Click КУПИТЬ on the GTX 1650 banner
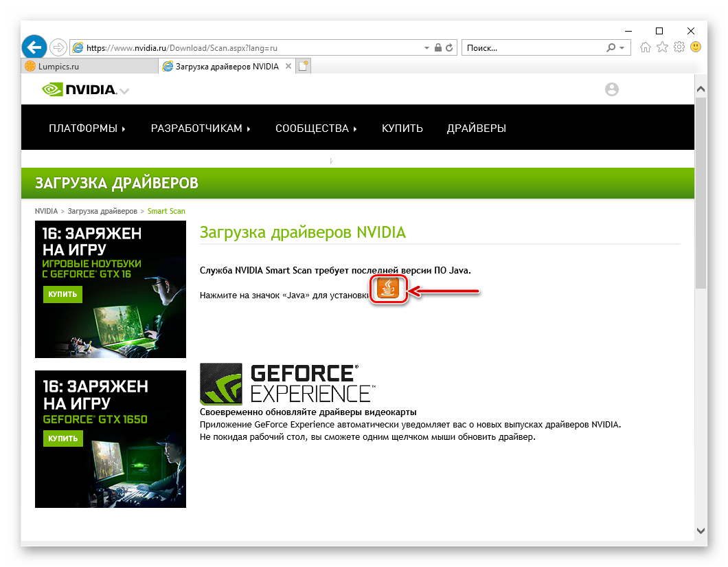This screenshot has width=728, height=567. (x=63, y=438)
